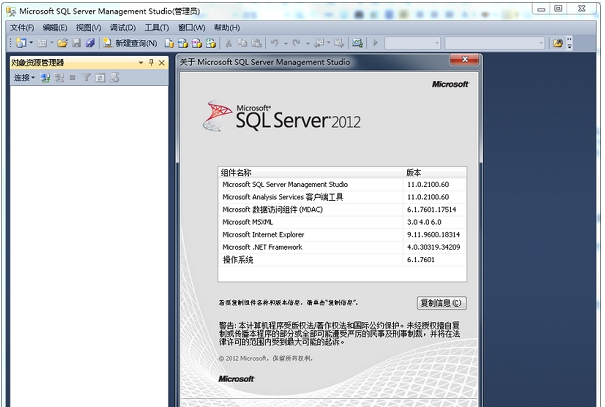
Task: Open the wide find combo box in toolbar
Action: tap(495, 43)
